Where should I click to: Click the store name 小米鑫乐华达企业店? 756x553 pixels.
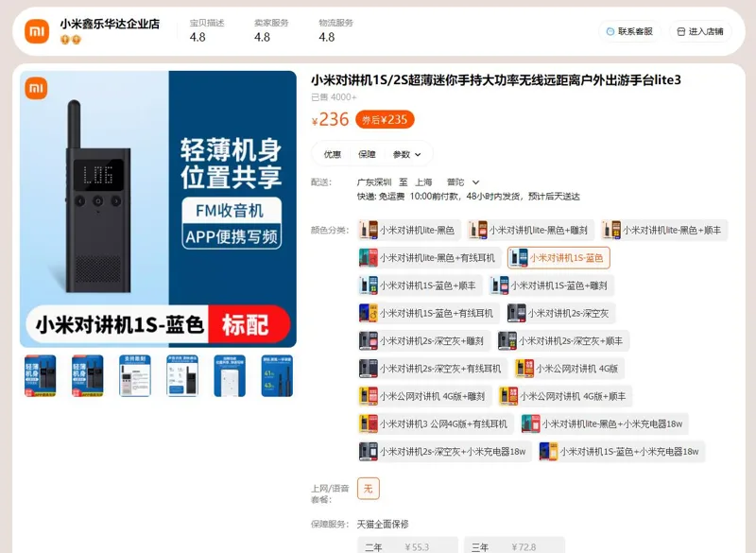click(x=110, y=24)
